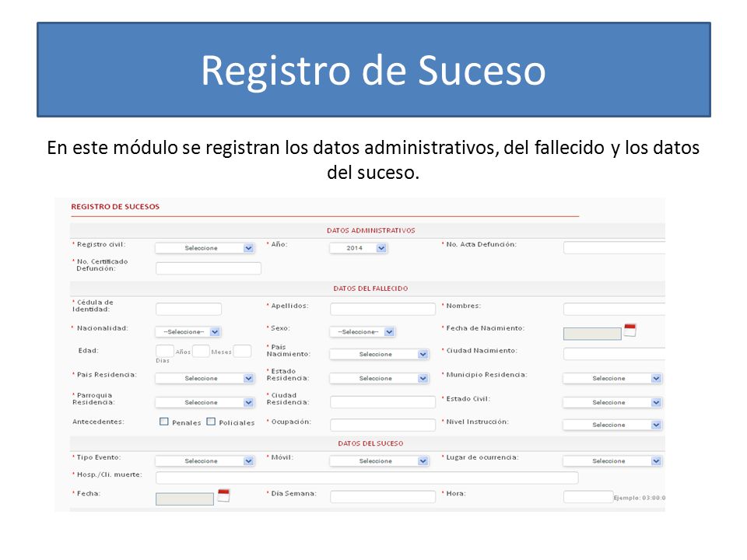Open the Estado Civil dropdown
The image size is (747, 560).
612,402
